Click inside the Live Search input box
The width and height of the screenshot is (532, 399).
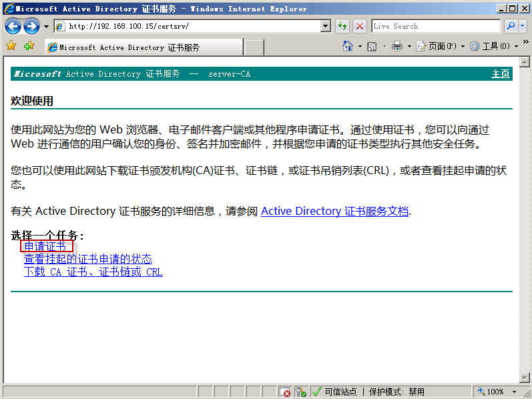pos(435,27)
